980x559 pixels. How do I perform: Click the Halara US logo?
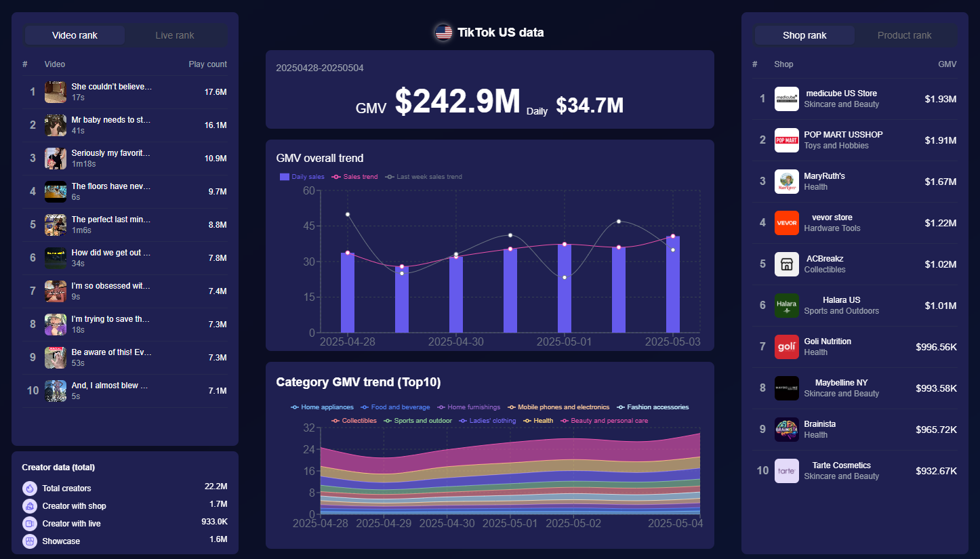coord(786,306)
